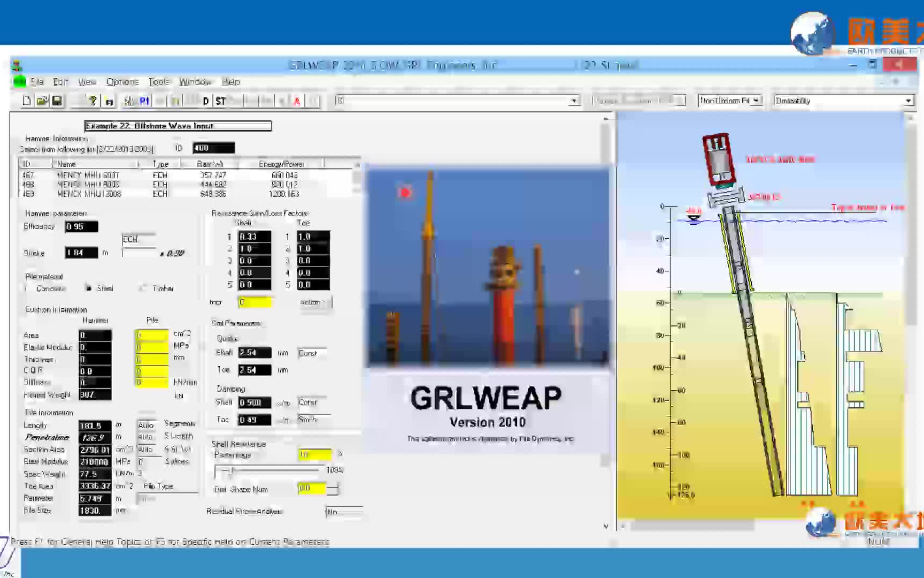Image resolution: width=924 pixels, height=578 pixels.
Task: Select the Steel pile material option
Action: pos(88,288)
